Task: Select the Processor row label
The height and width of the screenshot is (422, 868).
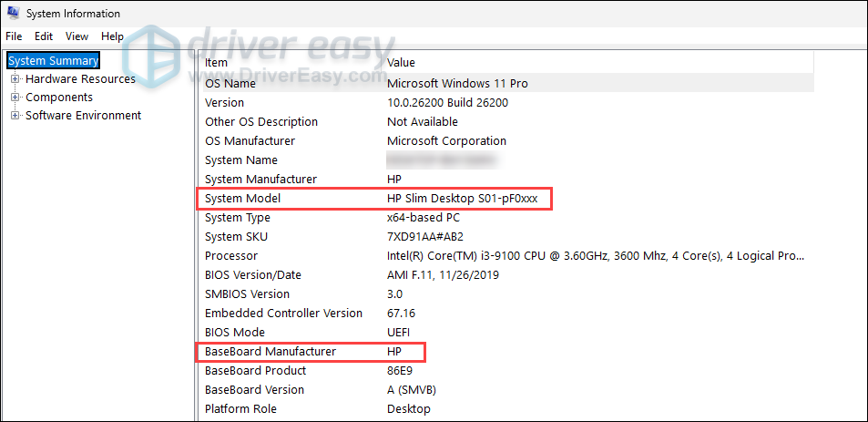Action: [x=230, y=256]
